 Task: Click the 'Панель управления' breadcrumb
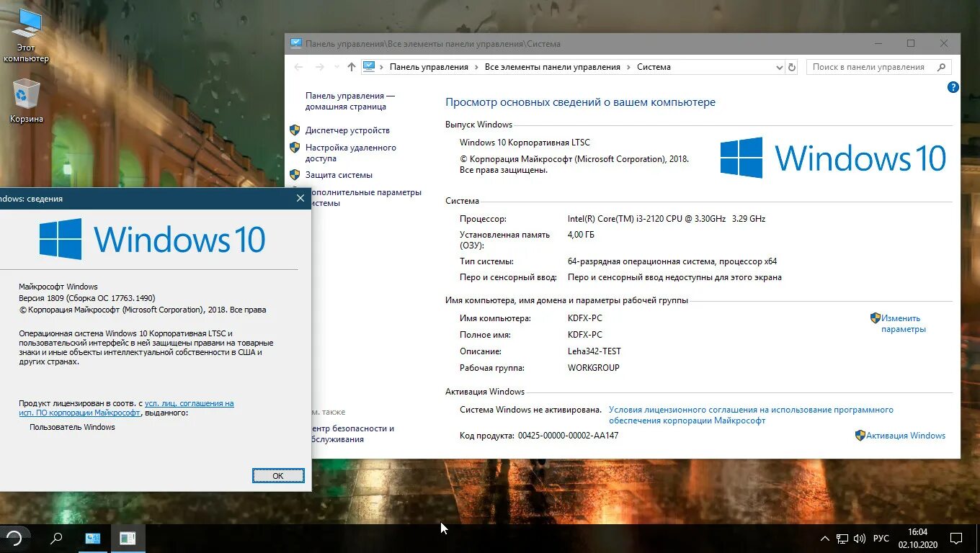click(429, 67)
